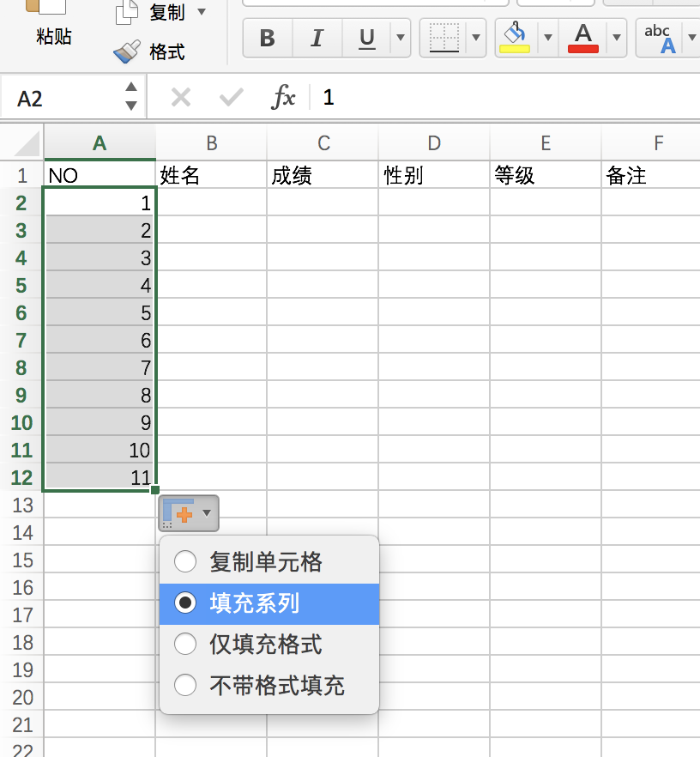This screenshot has height=757, width=700.
Task: Select row 20 header
Action: pos(21,698)
